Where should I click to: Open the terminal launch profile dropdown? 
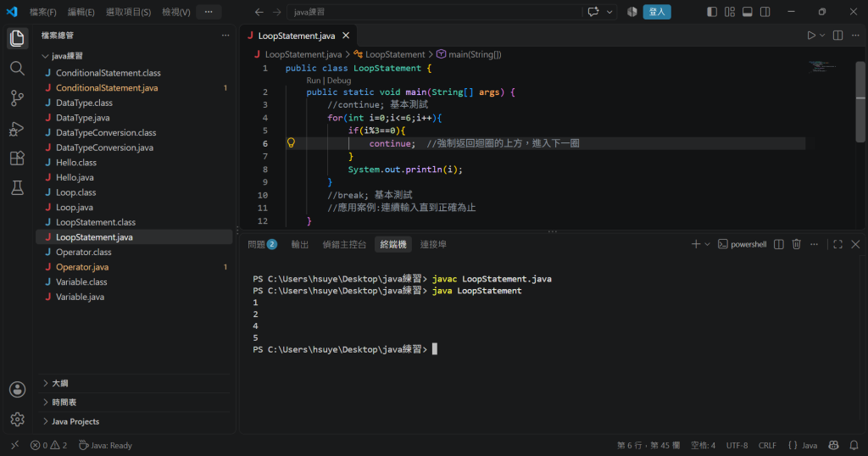pos(707,244)
